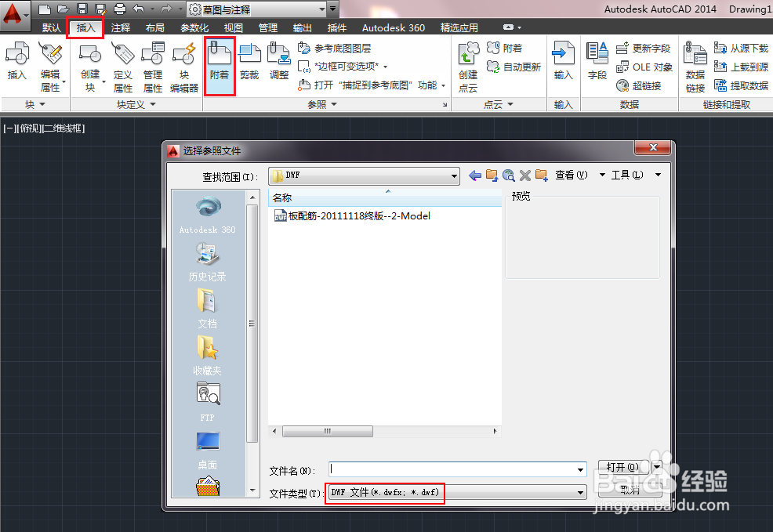Click the OLE 对象 tool
This screenshot has height=532, width=773.
coord(644,67)
